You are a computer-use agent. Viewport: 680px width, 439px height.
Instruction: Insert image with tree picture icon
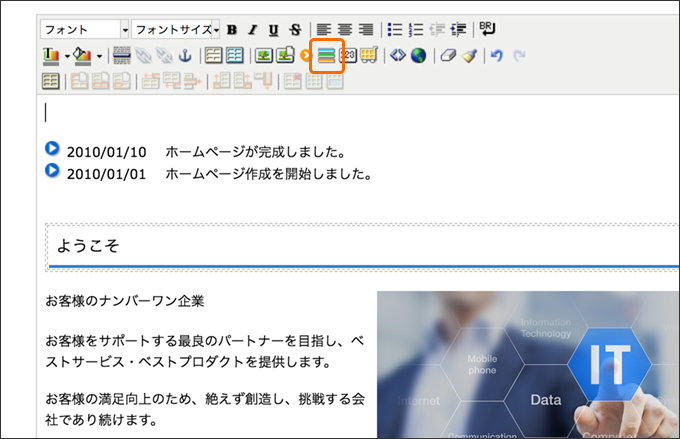[x=264, y=56]
